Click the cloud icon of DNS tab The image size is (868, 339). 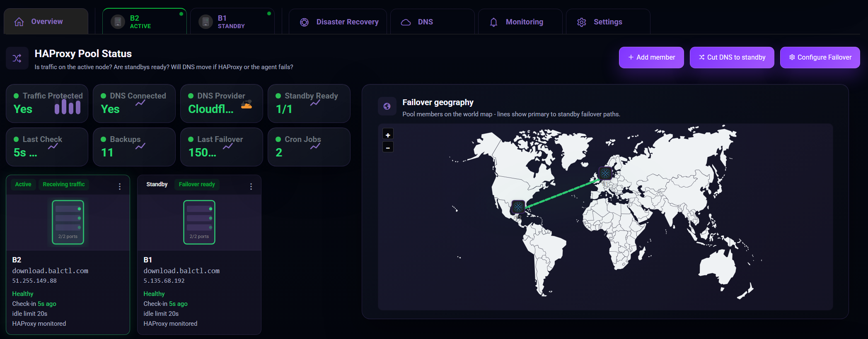tap(406, 22)
